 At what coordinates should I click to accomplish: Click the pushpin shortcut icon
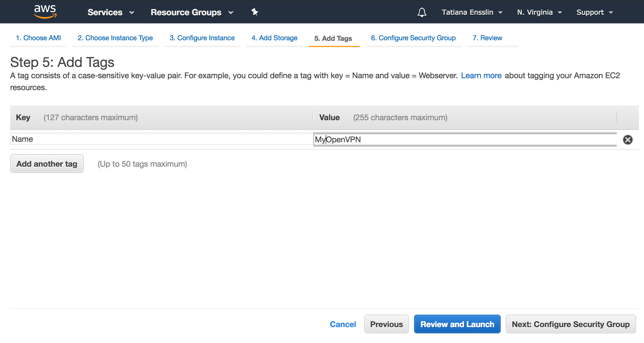[x=255, y=12]
